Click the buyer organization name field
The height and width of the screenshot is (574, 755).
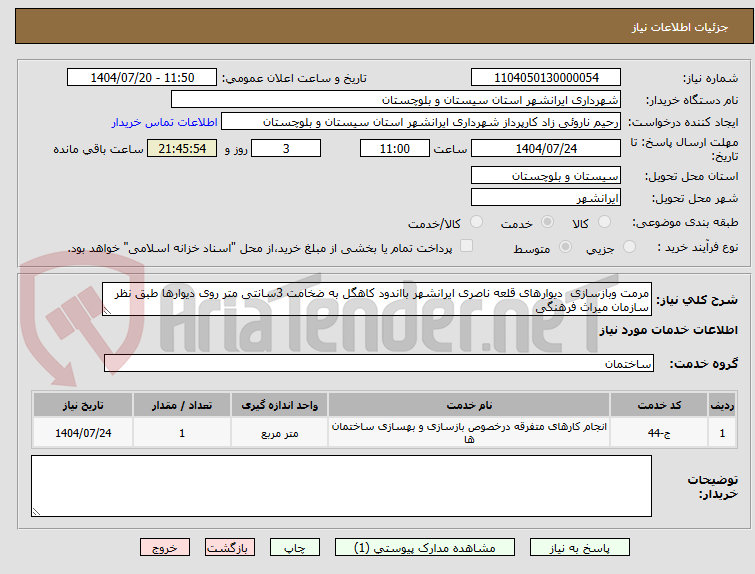tap(396, 100)
